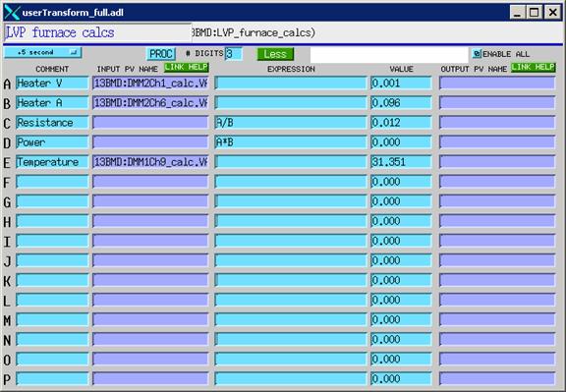
Task: Click the Temperature comment field
Action: click(x=52, y=162)
